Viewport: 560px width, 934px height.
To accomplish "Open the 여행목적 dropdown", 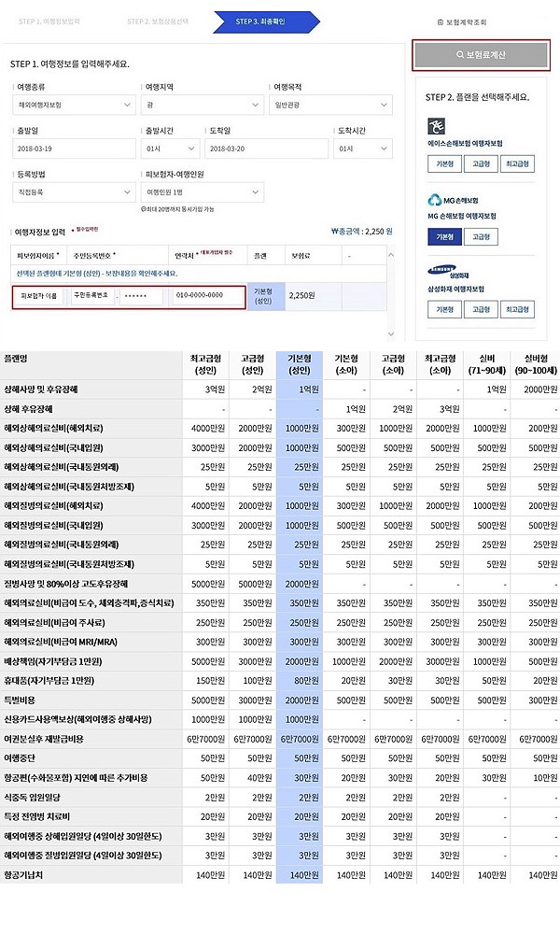I will 331,106.
